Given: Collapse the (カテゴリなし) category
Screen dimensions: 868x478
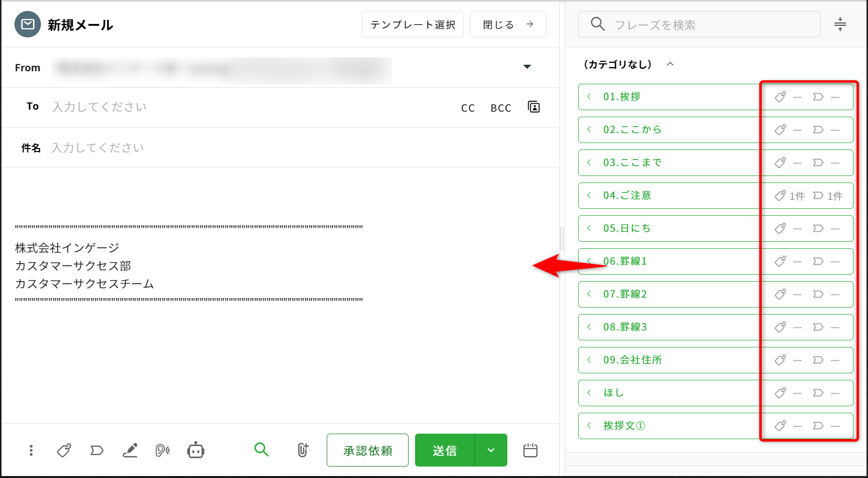Looking at the screenshot, I should coord(670,64).
